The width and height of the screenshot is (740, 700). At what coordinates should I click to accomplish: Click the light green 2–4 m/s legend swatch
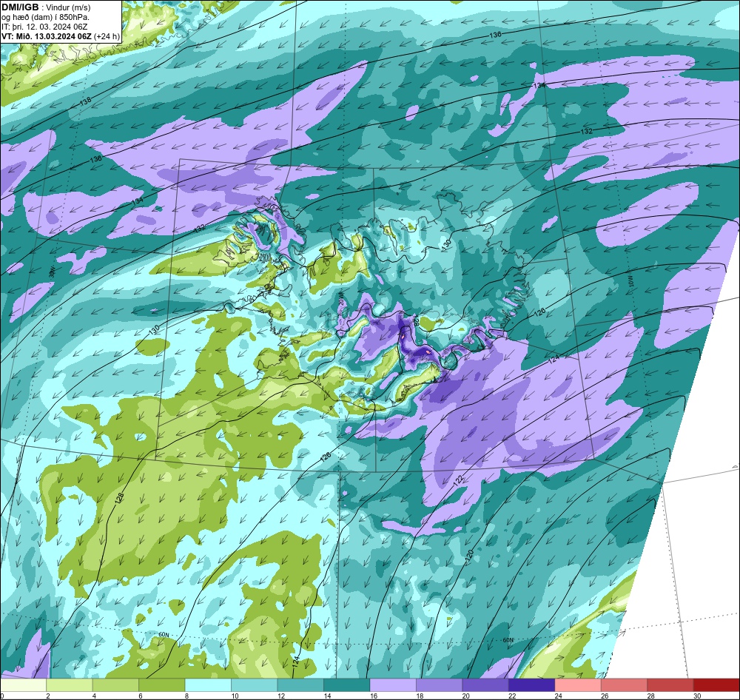(70, 685)
